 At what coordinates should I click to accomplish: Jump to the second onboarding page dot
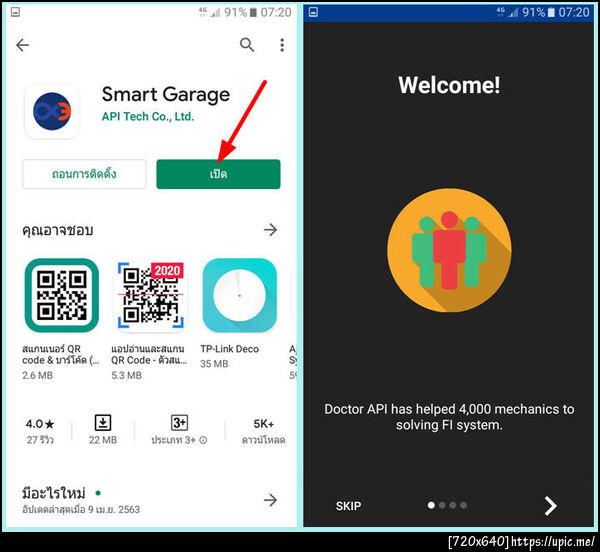point(442,505)
